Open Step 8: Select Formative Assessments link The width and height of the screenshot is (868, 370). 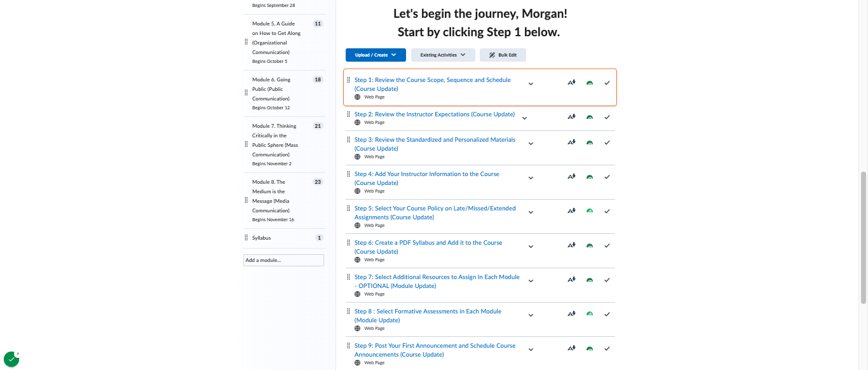point(428,316)
